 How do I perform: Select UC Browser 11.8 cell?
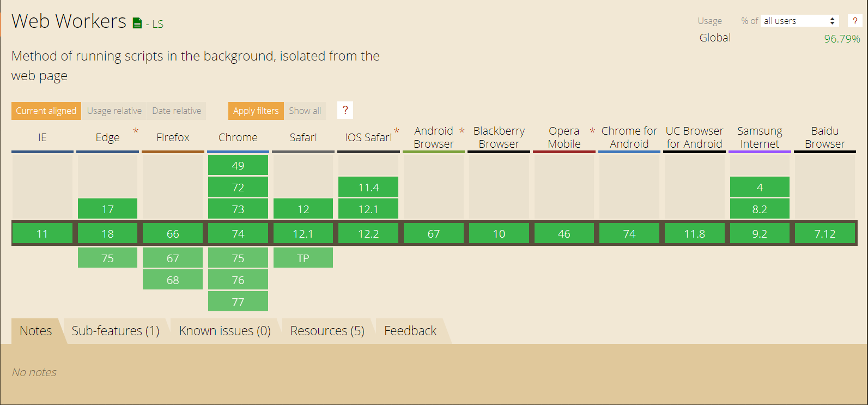pyautogui.click(x=695, y=233)
